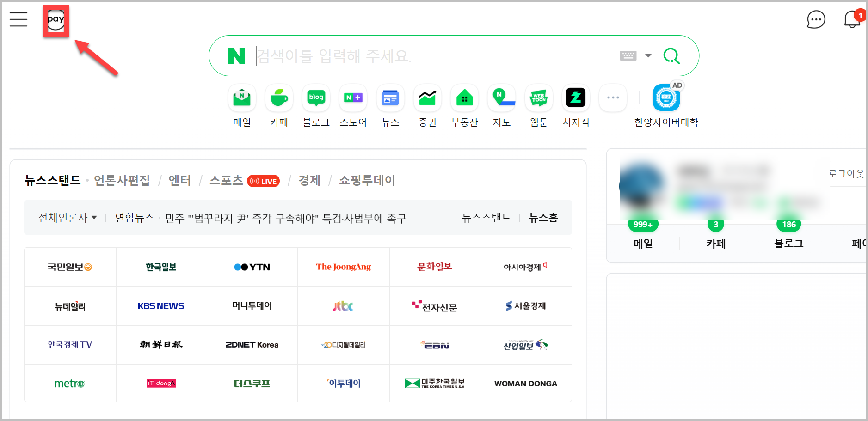
Task: Open the 디지털데일리 press tile
Action: pos(344,345)
